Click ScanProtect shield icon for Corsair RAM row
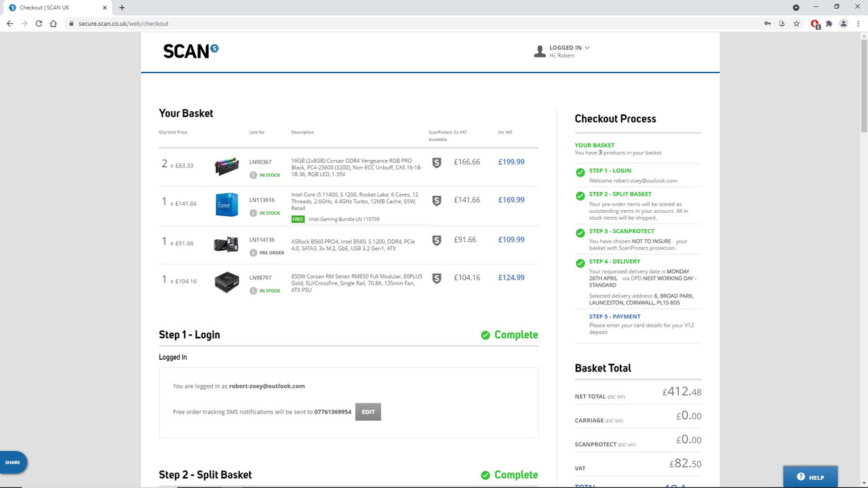Viewport: 868px width, 488px height. point(437,163)
